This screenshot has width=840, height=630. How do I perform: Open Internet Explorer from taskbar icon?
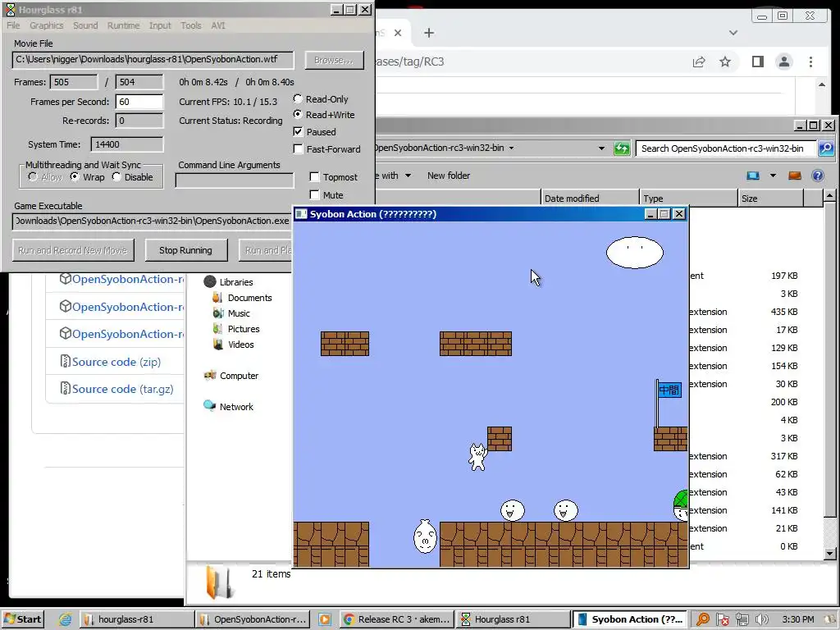click(x=66, y=619)
